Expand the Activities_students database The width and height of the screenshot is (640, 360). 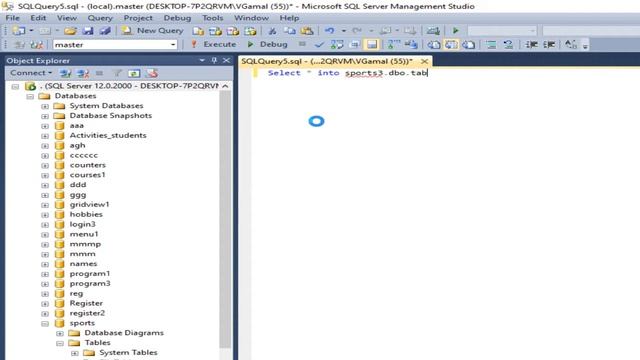pos(45,136)
